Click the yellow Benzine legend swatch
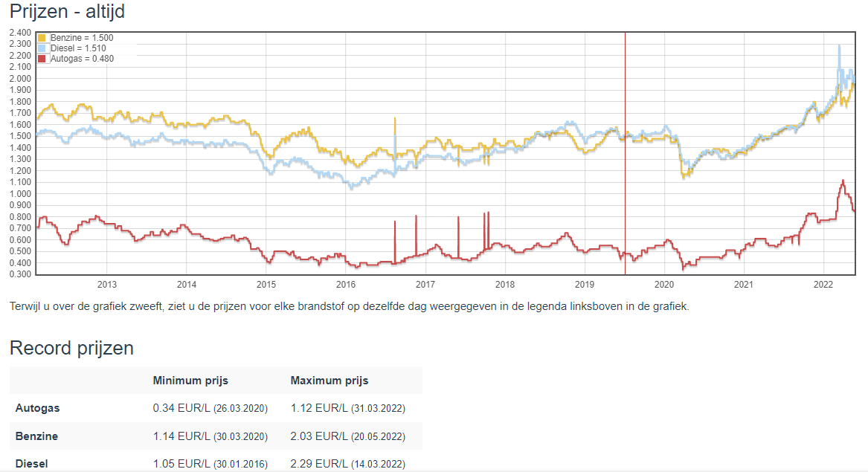Screen dimensions: 868x472 pyautogui.click(x=42, y=38)
